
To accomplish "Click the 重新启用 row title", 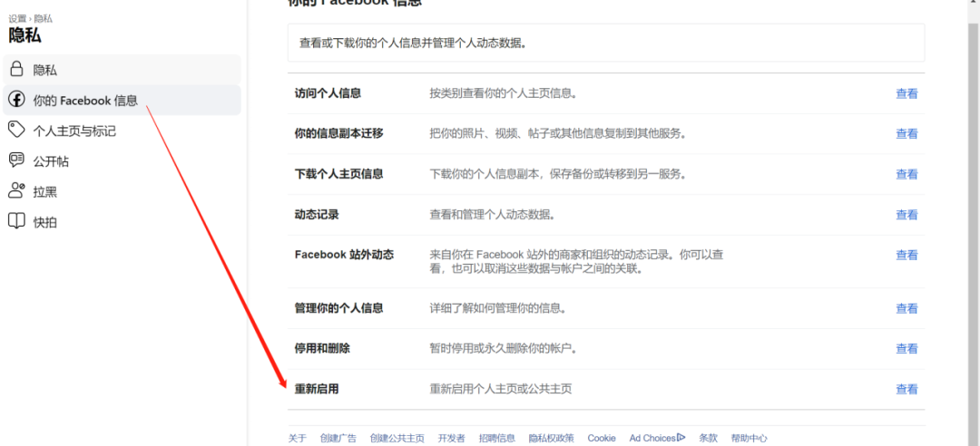I will click(x=317, y=389).
